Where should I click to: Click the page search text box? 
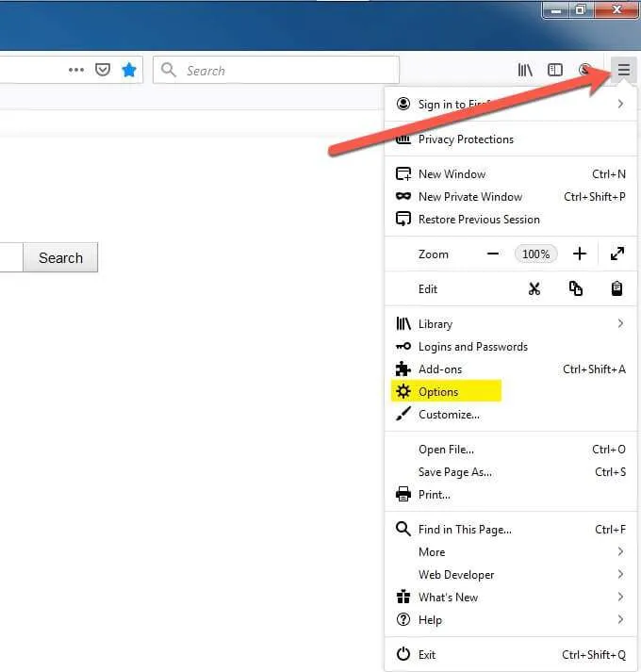coord(11,257)
